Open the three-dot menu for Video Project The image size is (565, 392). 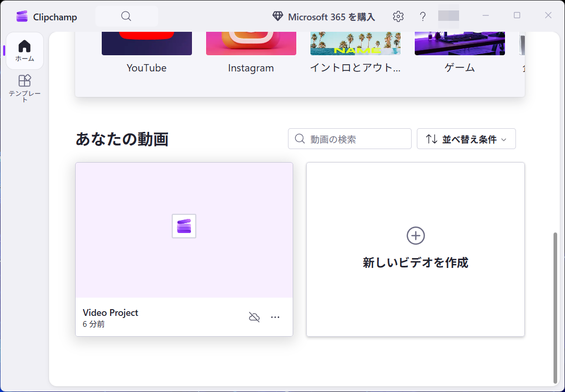tap(275, 317)
